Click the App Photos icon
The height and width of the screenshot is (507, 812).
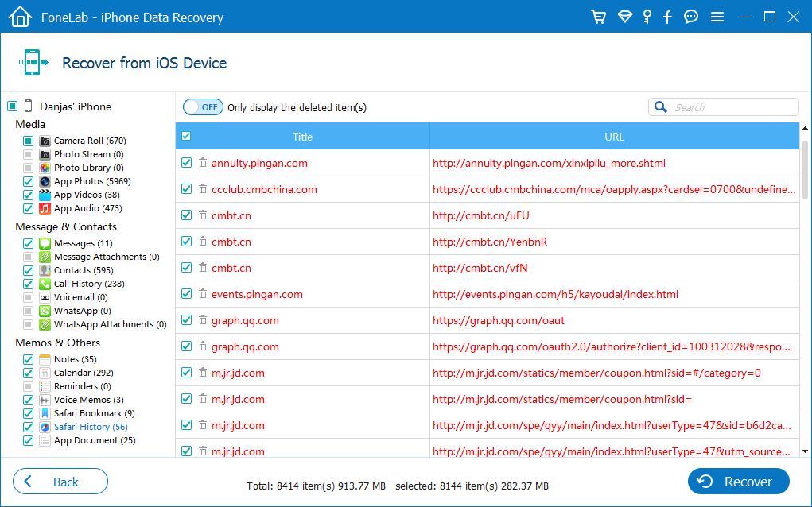[x=45, y=181]
